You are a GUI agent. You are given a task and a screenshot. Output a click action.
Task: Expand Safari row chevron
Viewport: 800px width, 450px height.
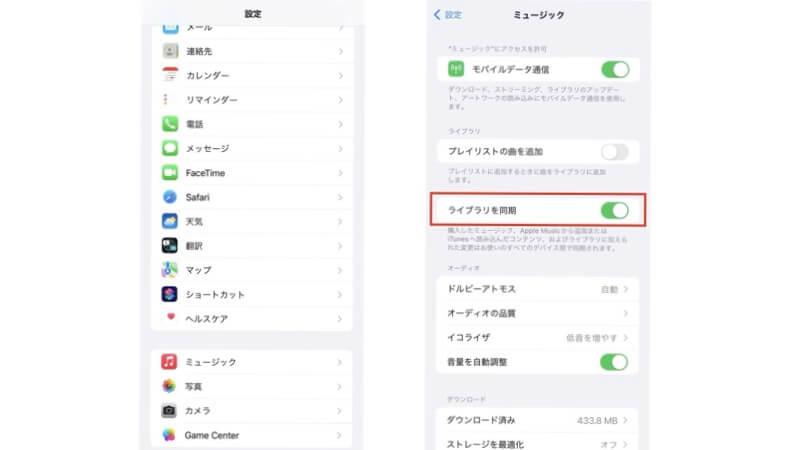click(340, 197)
